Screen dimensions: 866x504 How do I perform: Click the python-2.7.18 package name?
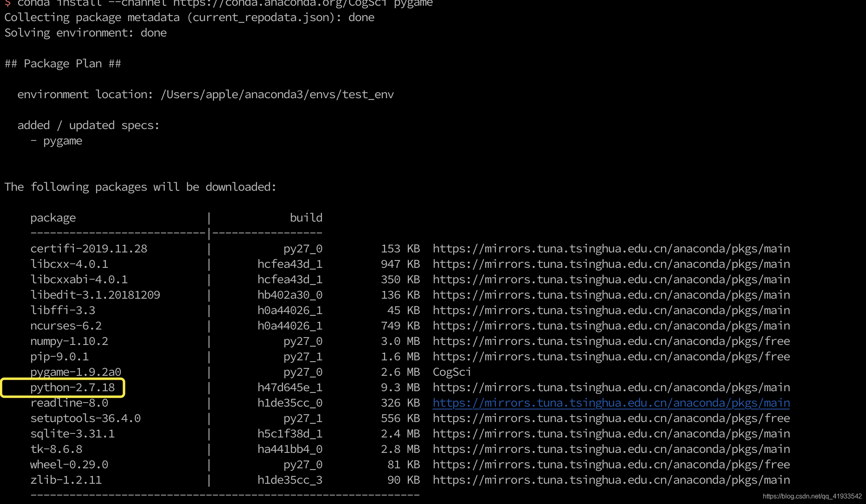pyautogui.click(x=73, y=388)
